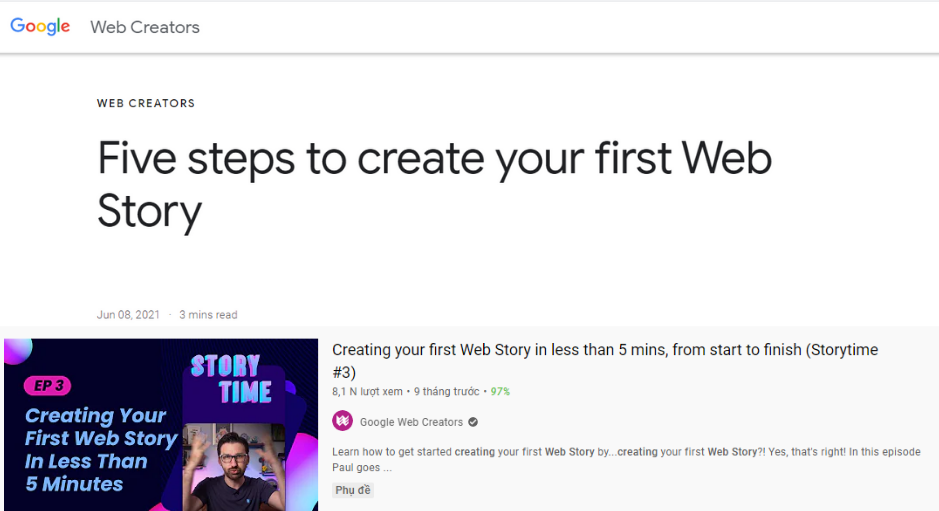Click the Jun 08, 2021 publish date
This screenshot has width=939, height=511.
(x=128, y=315)
